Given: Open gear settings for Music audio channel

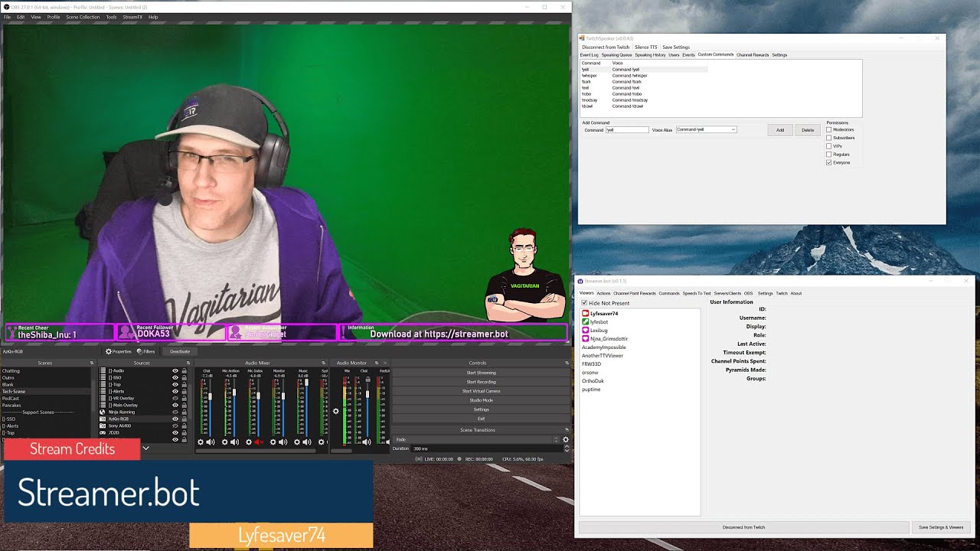Looking at the screenshot, I should coord(297,442).
